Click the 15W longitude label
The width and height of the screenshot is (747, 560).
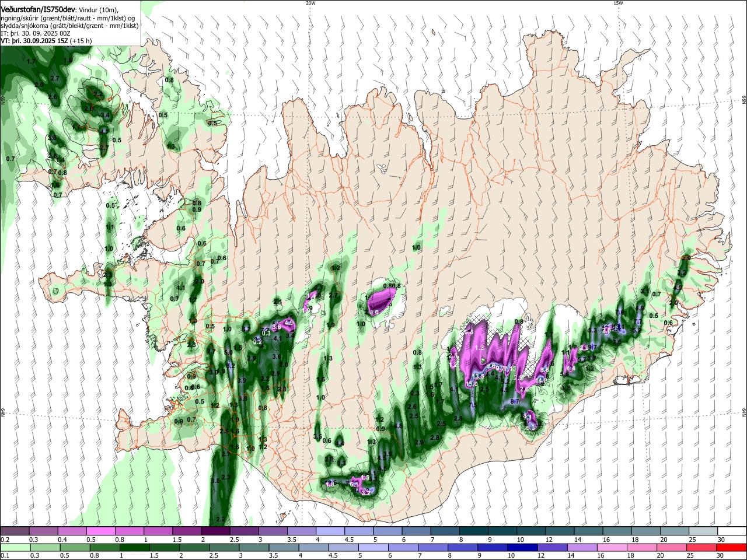point(618,3)
